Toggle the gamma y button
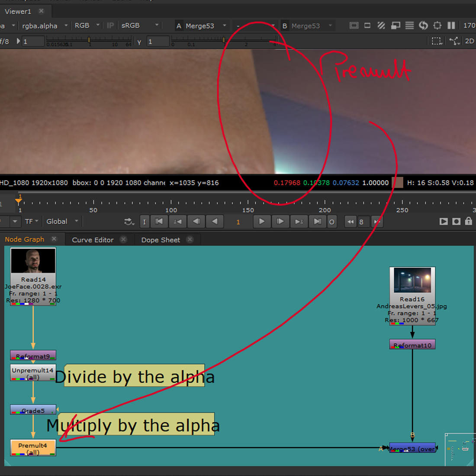Image resolution: width=476 pixels, height=476 pixels. coord(139,42)
